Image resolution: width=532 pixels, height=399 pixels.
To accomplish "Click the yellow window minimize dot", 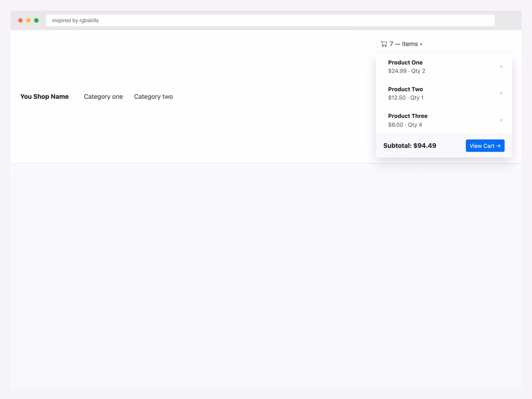I will click(x=28, y=20).
